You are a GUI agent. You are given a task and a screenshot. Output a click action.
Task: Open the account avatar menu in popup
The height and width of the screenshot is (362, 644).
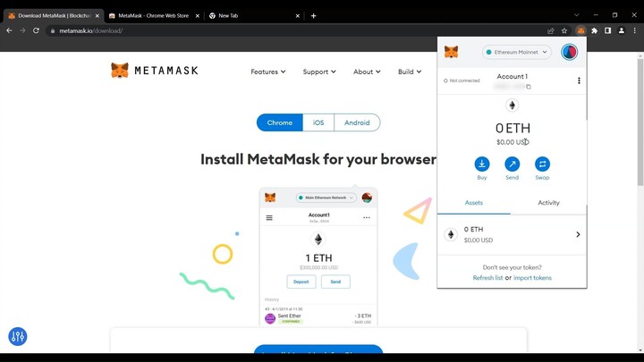tap(569, 52)
